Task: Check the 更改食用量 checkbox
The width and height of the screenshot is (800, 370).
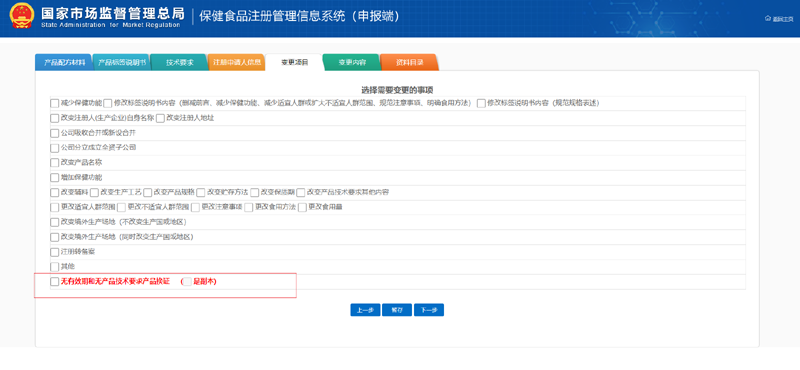Action: coord(302,207)
